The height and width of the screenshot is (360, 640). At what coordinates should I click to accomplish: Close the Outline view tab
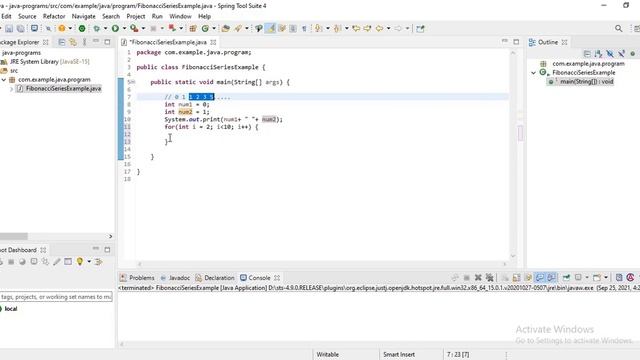pyautogui.click(x=564, y=42)
